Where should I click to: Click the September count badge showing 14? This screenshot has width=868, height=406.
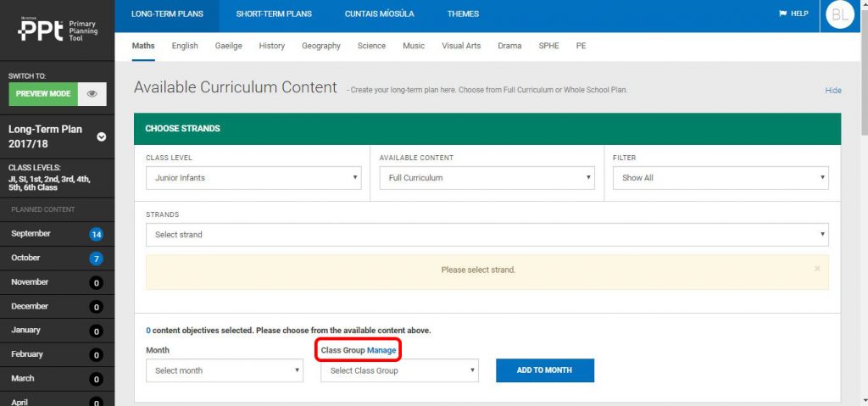(96, 234)
